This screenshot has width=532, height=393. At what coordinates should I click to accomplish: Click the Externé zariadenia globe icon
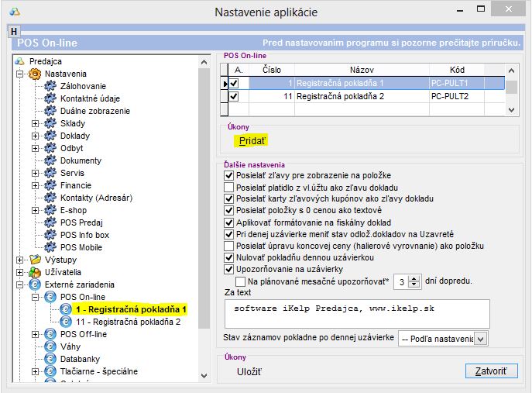pos(35,284)
